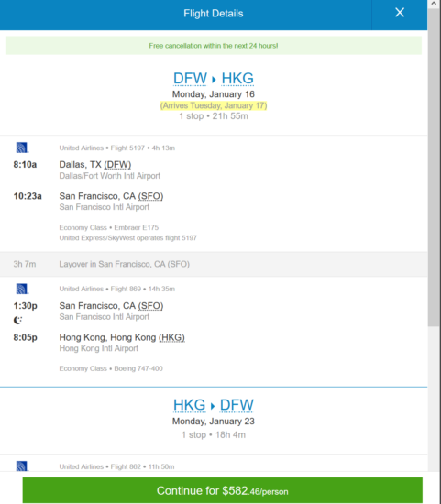Screen dimensions: 441x504
Task: Click United Airlines logo for Flight 5197
Action: click(22, 148)
